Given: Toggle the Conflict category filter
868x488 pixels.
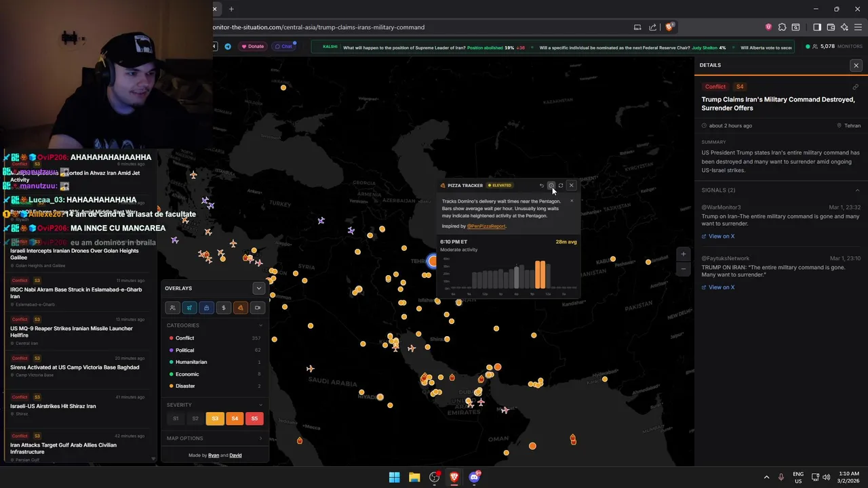Looking at the screenshot, I should (x=214, y=338).
